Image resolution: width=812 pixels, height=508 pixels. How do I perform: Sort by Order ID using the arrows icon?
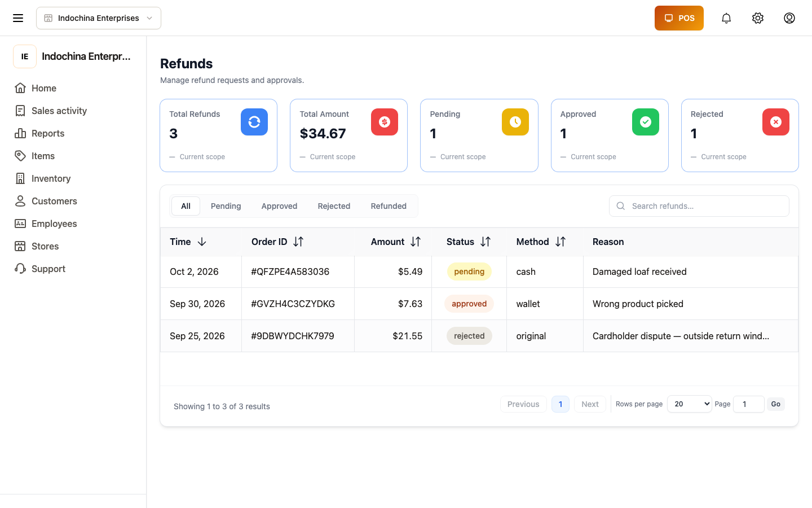pos(298,242)
